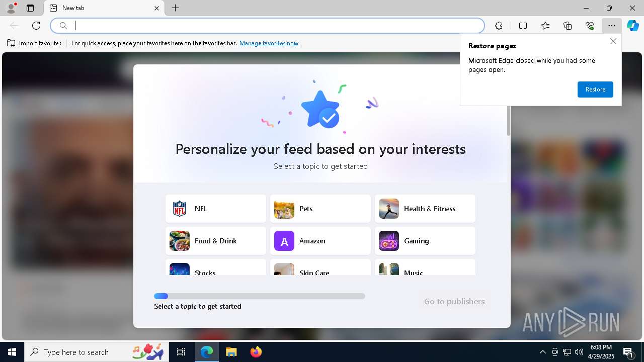Image resolution: width=644 pixels, height=362 pixels.
Task: Open the tab actions menu icon
Action: [30, 8]
